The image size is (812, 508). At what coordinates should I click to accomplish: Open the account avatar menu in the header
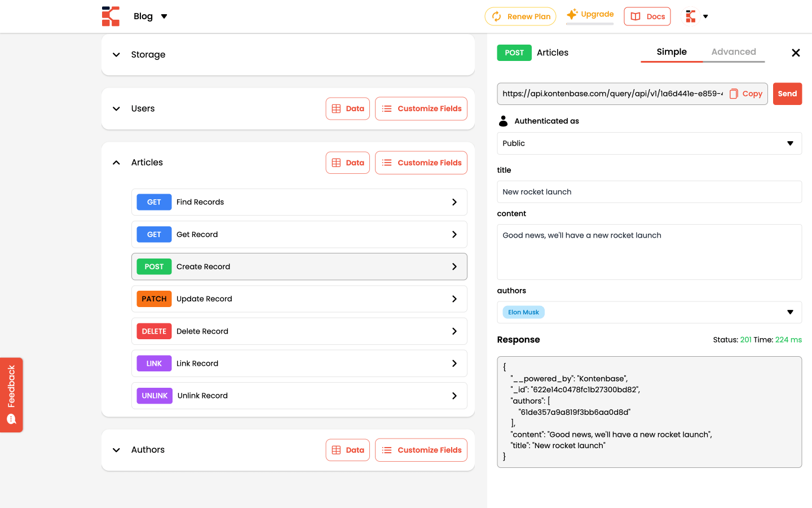click(696, 16)
